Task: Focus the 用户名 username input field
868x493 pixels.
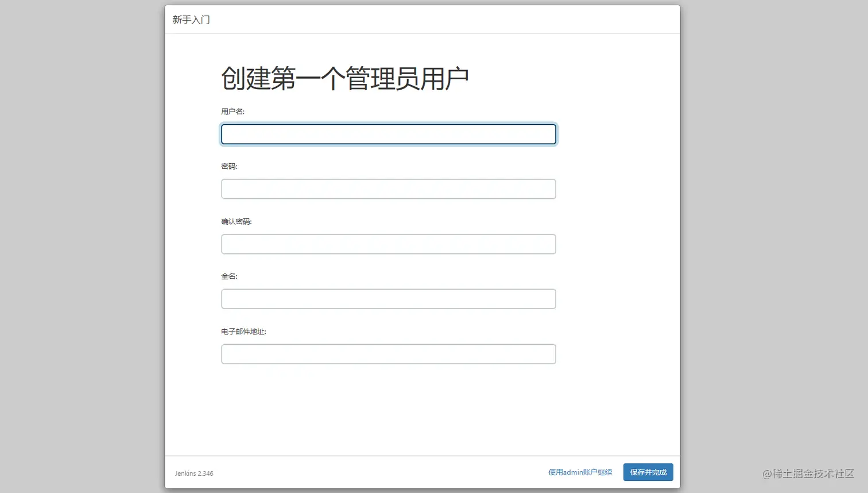Action: pos(388,134)
